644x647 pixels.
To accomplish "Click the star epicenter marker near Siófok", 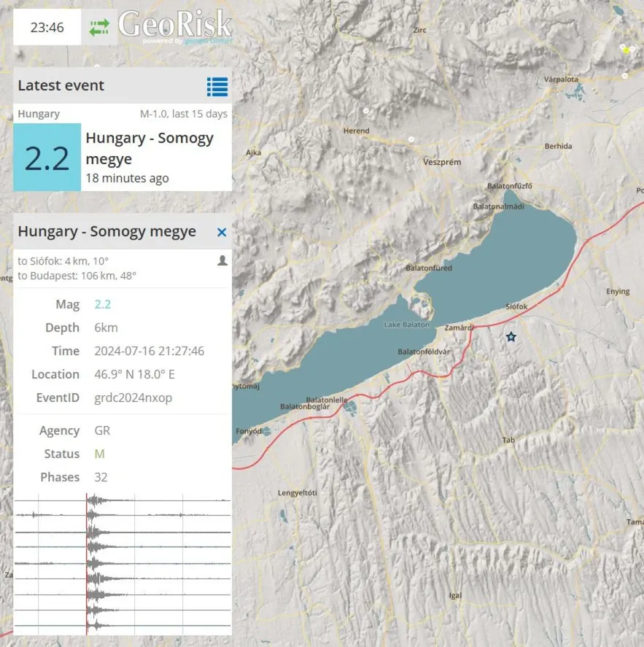I will (x=511, y=337).
